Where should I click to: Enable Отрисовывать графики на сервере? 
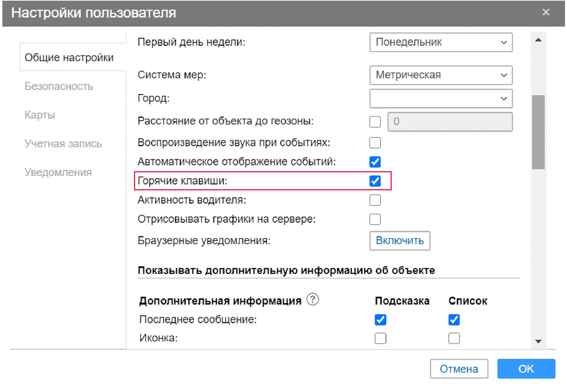tap(375, 219)
